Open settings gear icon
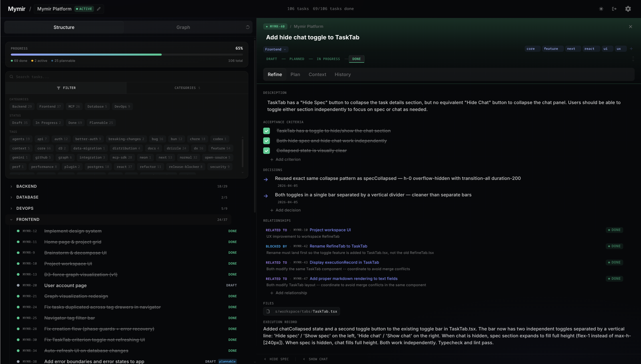This screenshot has width=641, height=364. 628,9
